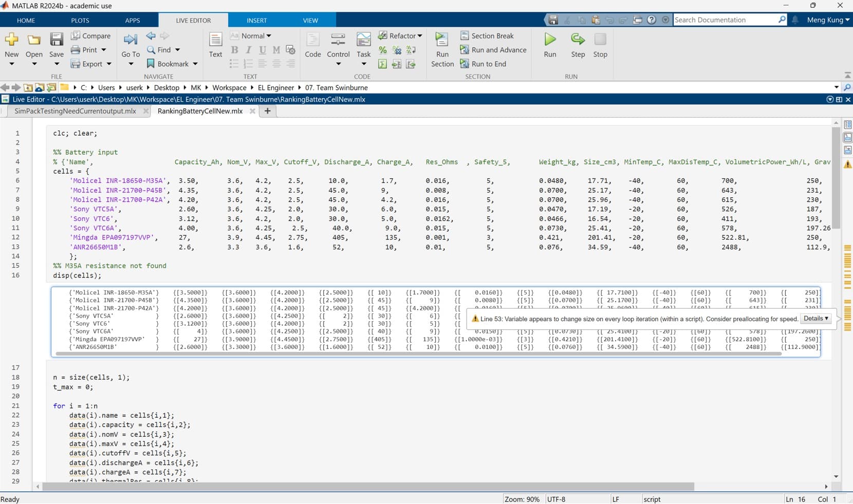The width and height of the screenshot is (853, 504).
Task: Switch to the output on right view
Action: tap(848, 125)
